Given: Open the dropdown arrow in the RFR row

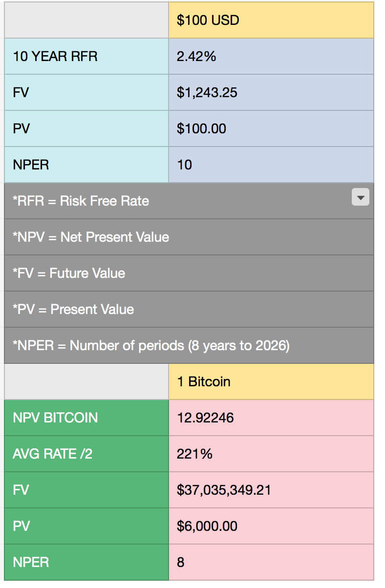Looking at the screenshot, I should tap(360, 197).
